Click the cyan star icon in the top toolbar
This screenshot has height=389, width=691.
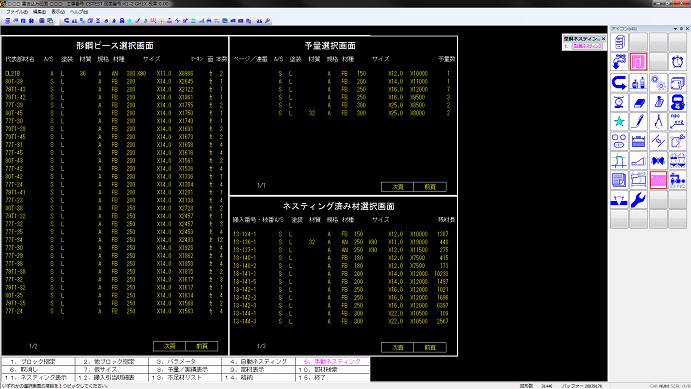click(130, 21)
